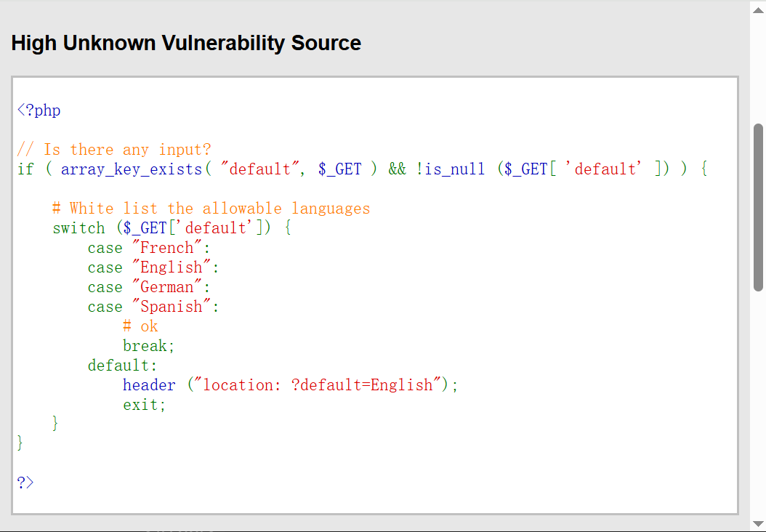The height and width of the screenshot is (532, 766).
Task: Click the header function name
Action: 149,385
